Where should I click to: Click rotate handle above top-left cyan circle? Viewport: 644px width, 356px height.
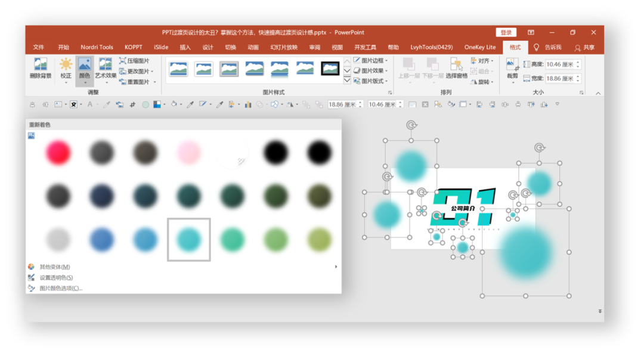(411, 125)
